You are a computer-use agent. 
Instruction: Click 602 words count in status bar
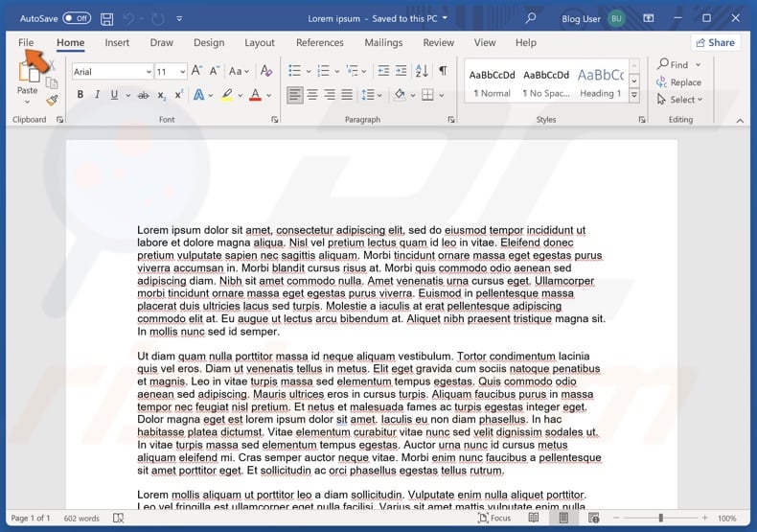tap(81, 518)
